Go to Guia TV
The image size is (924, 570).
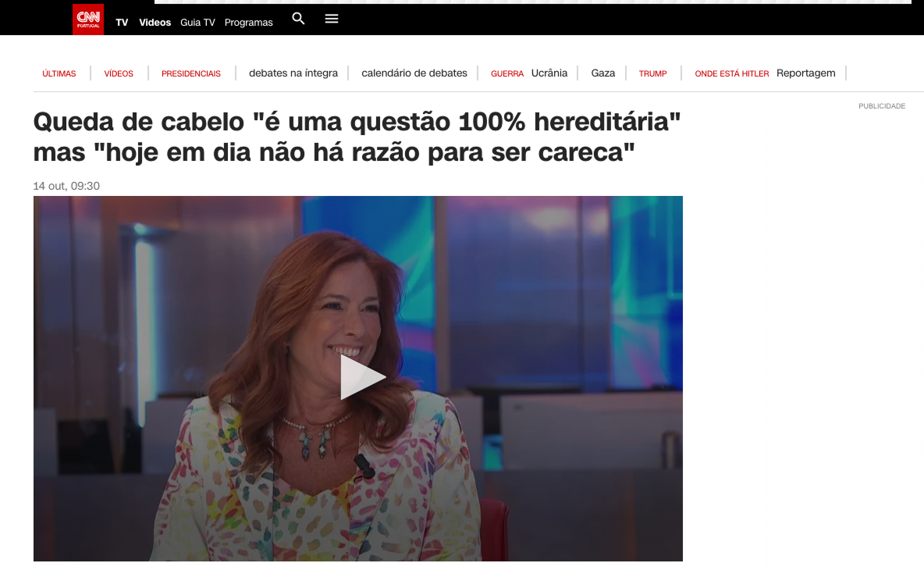click(x=197, y=23)
